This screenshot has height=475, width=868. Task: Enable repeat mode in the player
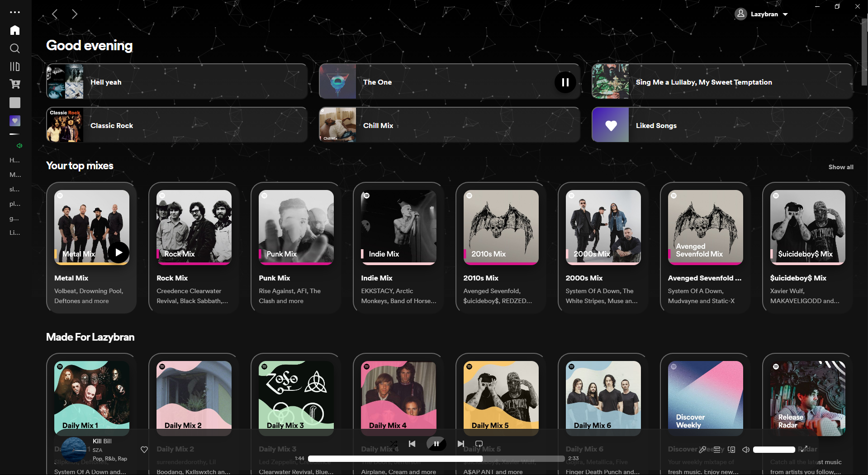click(x=478, y=444)
